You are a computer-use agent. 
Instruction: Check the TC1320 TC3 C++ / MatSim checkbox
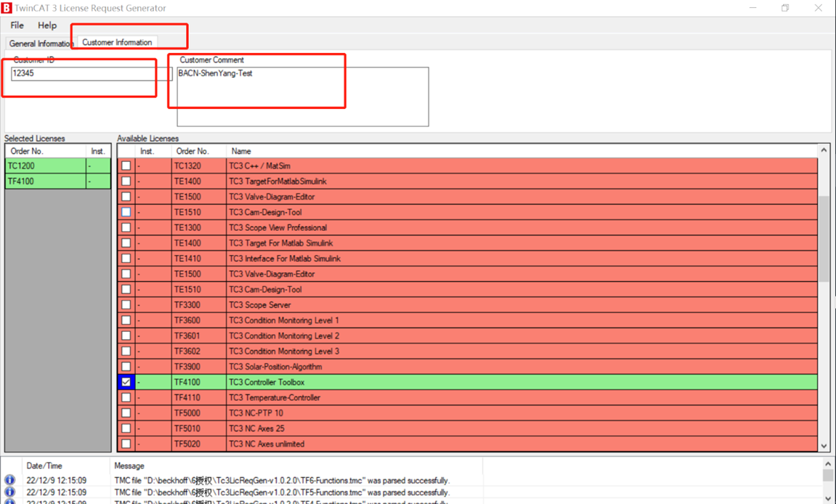(x=126, y=166)
